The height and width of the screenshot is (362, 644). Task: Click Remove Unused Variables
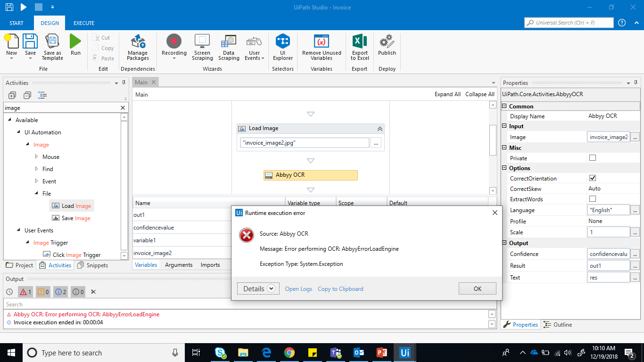click(x=322, y=47)
